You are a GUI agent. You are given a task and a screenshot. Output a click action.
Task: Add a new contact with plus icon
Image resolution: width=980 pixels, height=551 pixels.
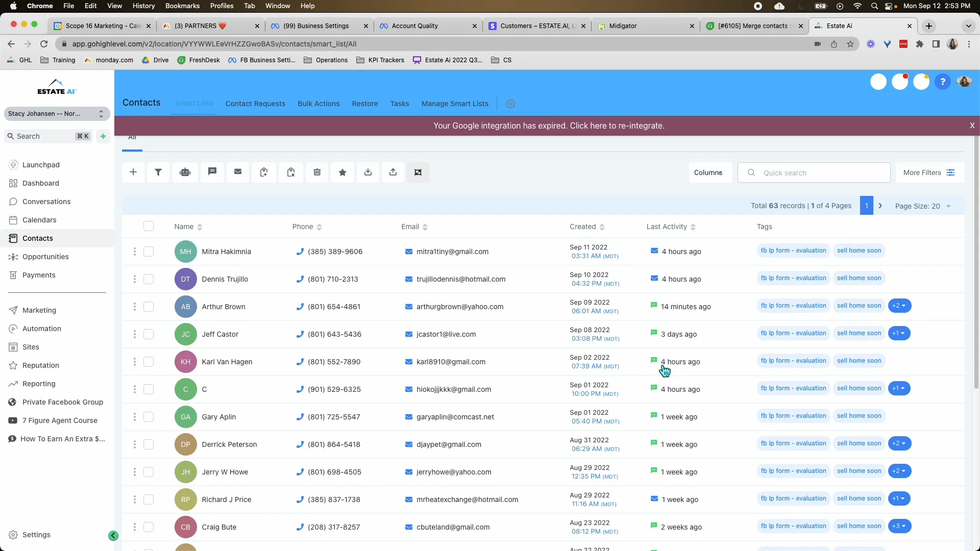[133, 172]
